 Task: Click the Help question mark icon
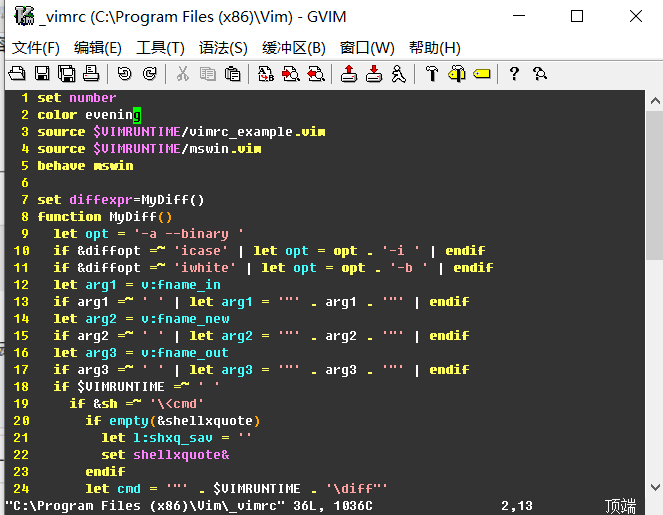point(514,74)
